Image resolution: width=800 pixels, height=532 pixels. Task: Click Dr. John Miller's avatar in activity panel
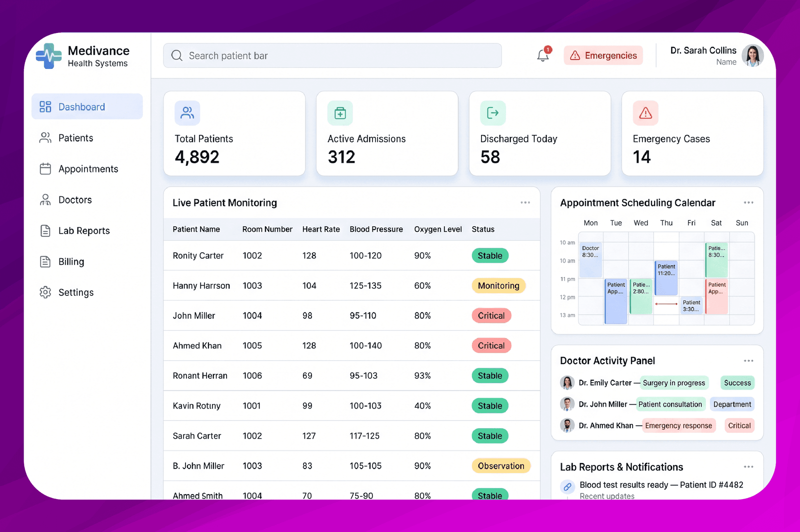click(x=567, y=404)
